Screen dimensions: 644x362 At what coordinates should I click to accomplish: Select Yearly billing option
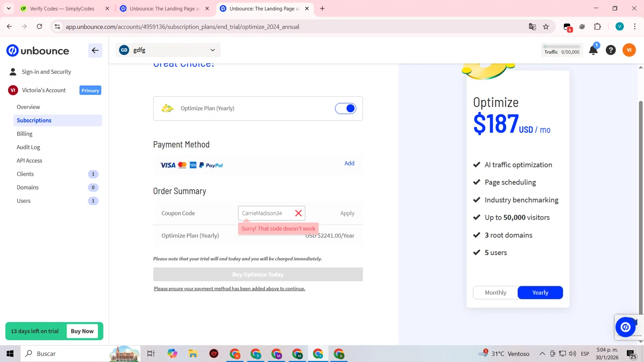tap(540, 293)
